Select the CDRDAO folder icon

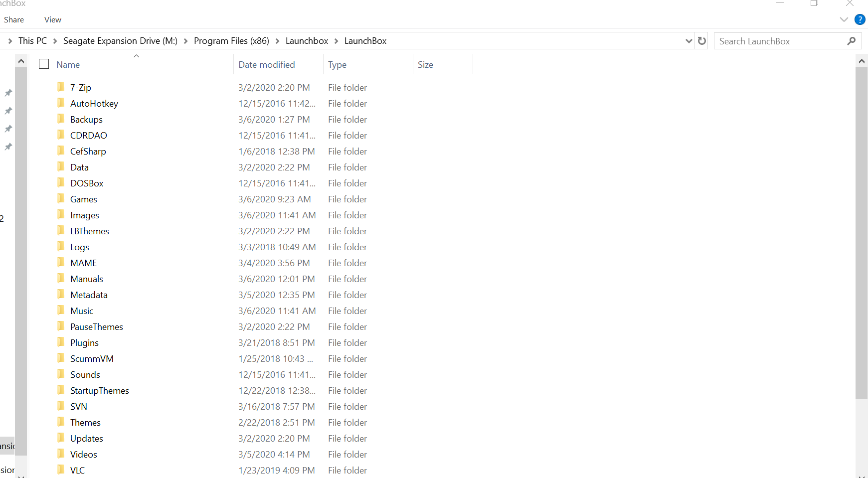pyautogui.click(x=61, y=135)
